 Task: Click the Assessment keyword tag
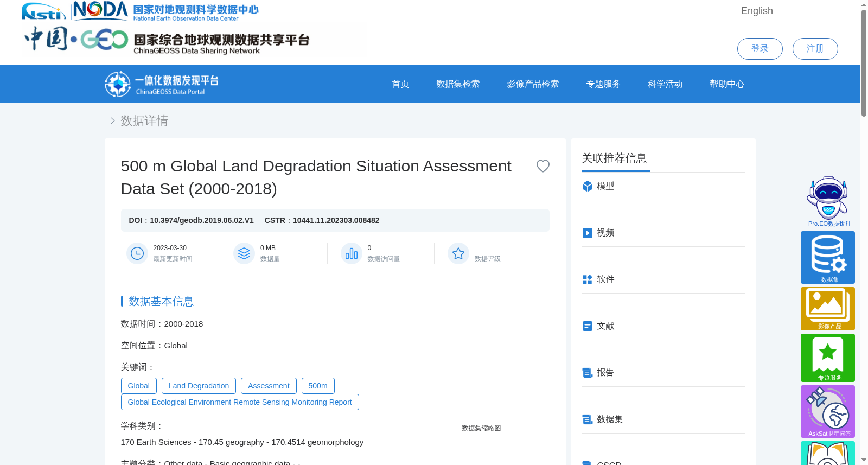pyautogui.click(x=269, y=386)
